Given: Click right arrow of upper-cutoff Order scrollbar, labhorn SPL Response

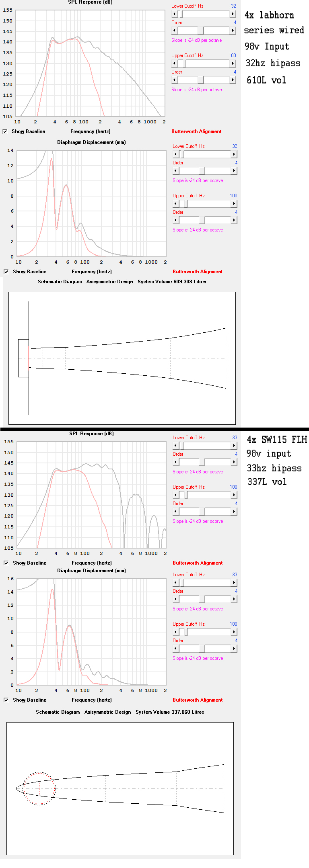Looking at the screenshot, I should click(x=233, y=80).
